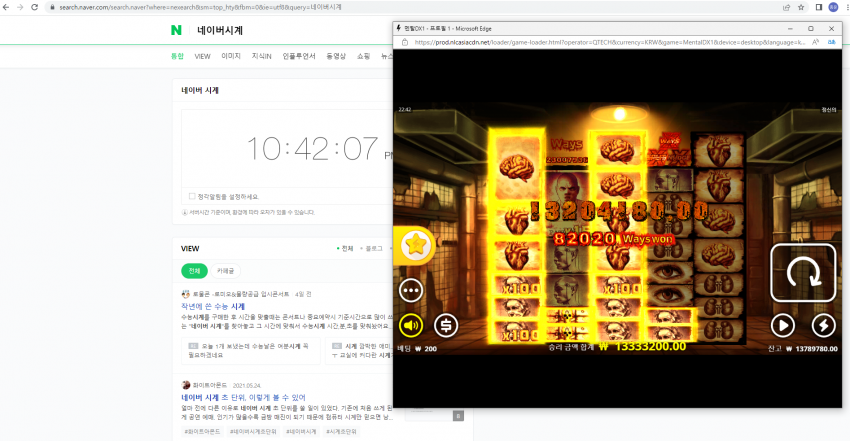Click the large spin button

point(803,273)
